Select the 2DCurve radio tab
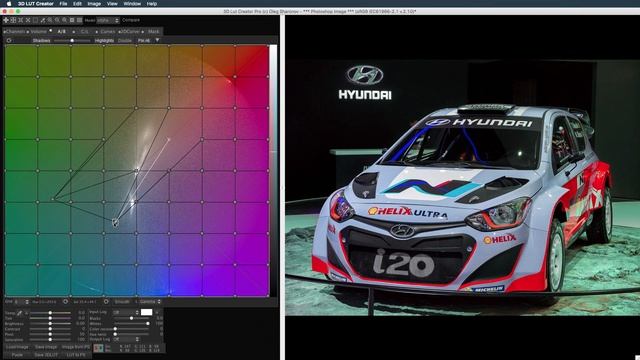 (x=129, y=31)
